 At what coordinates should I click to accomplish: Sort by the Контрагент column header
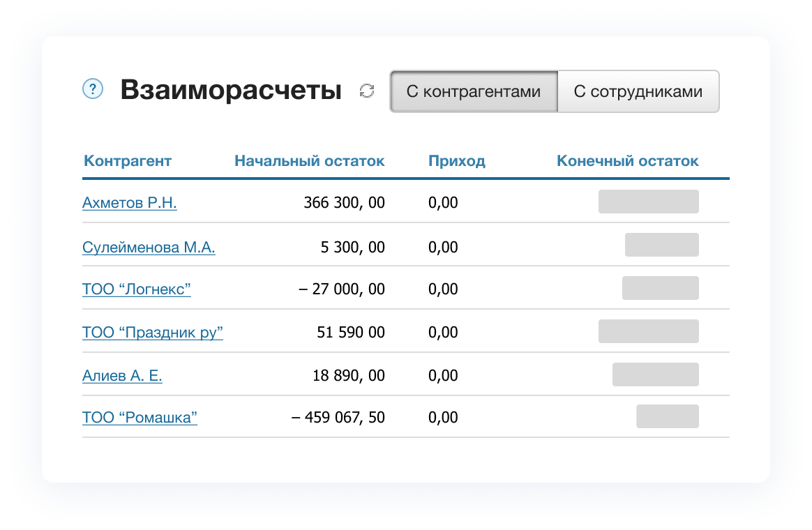[x=128, y=161]
